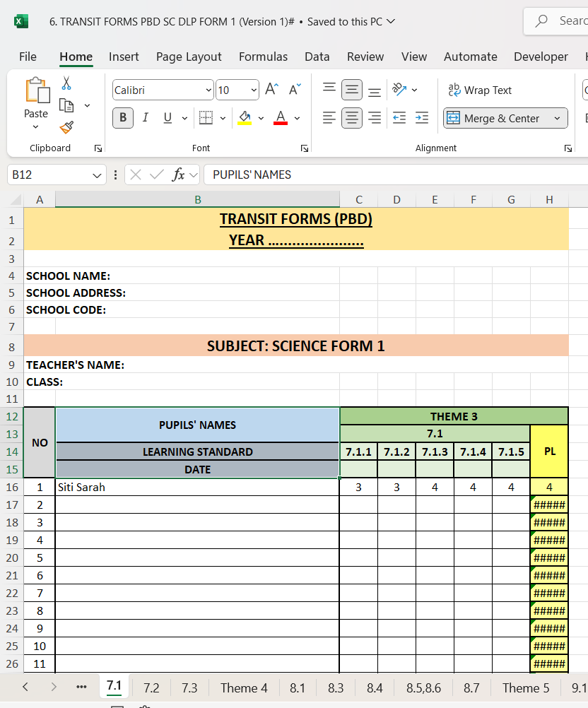588x708 pixels.
Task: Click the formula Enter checkmark icon
Action: point(156,175)
